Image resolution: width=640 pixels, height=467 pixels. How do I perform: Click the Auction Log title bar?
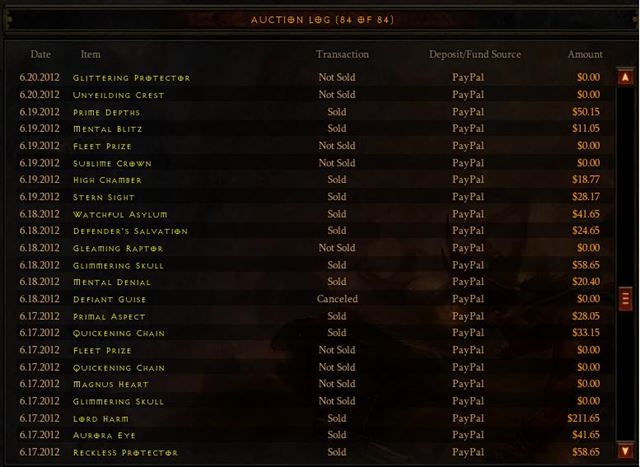[x=322, y=20]
